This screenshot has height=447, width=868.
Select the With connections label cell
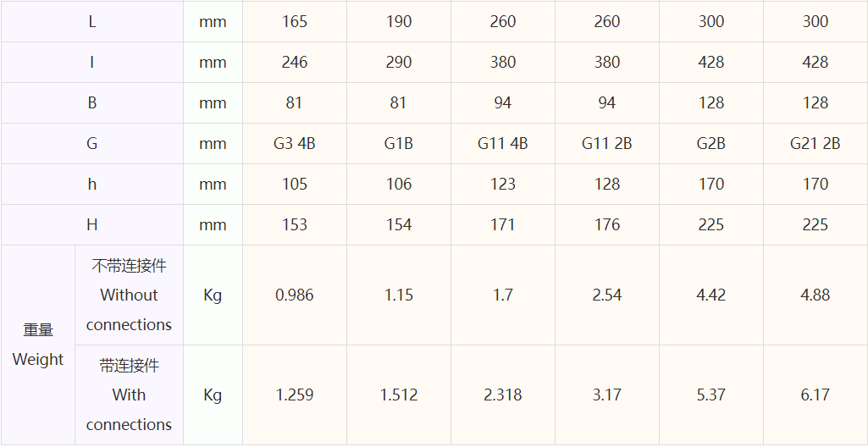(129, 395)
